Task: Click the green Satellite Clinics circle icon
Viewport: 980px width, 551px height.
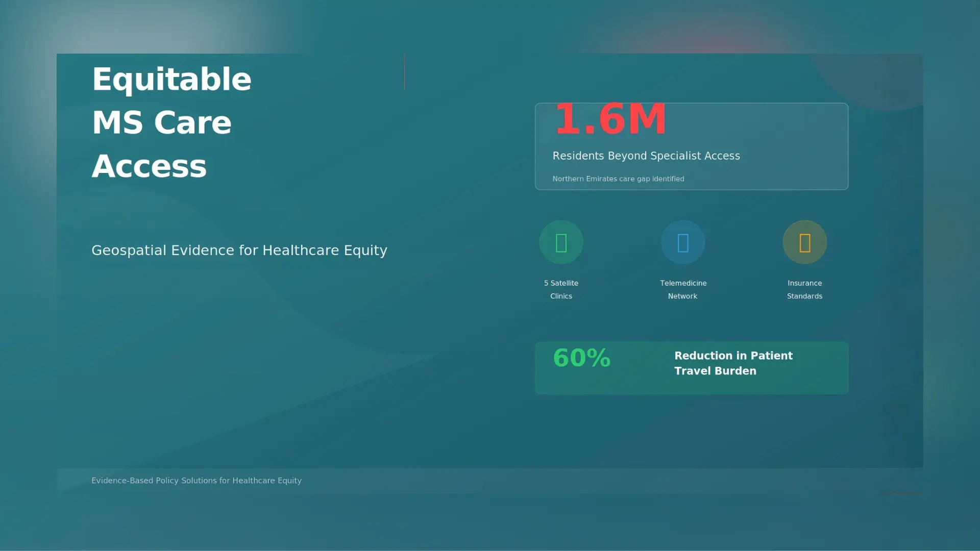Action: (561, 242)
